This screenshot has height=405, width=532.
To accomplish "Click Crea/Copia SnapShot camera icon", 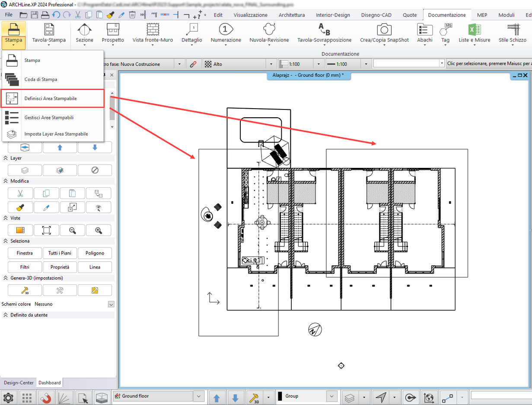I will click(x=384, y=29).
